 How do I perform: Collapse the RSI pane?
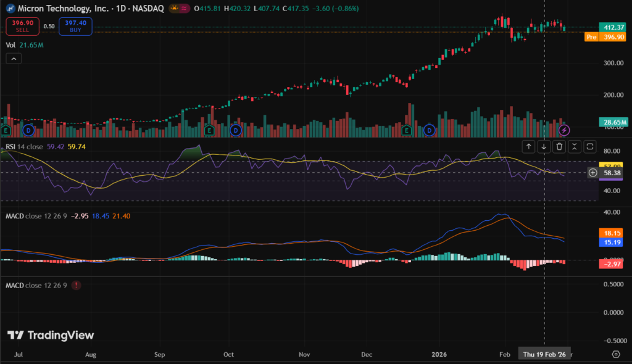(575, 146)
